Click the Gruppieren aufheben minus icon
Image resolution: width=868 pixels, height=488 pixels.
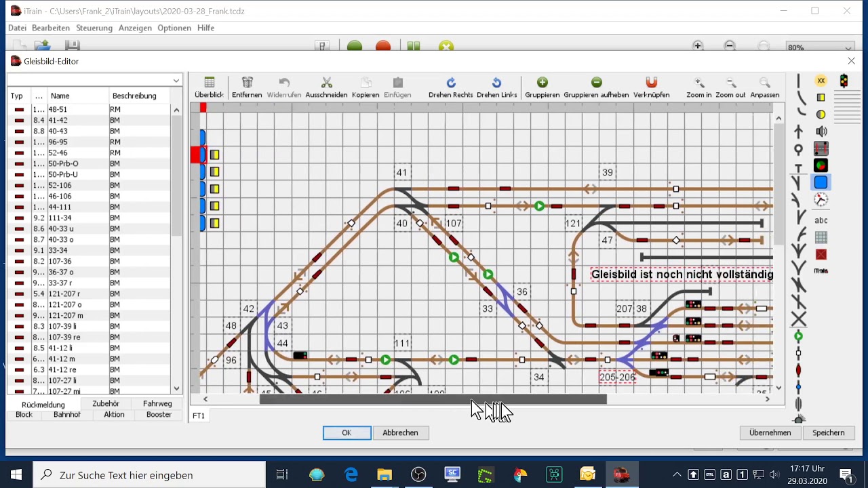coord(596,83)
